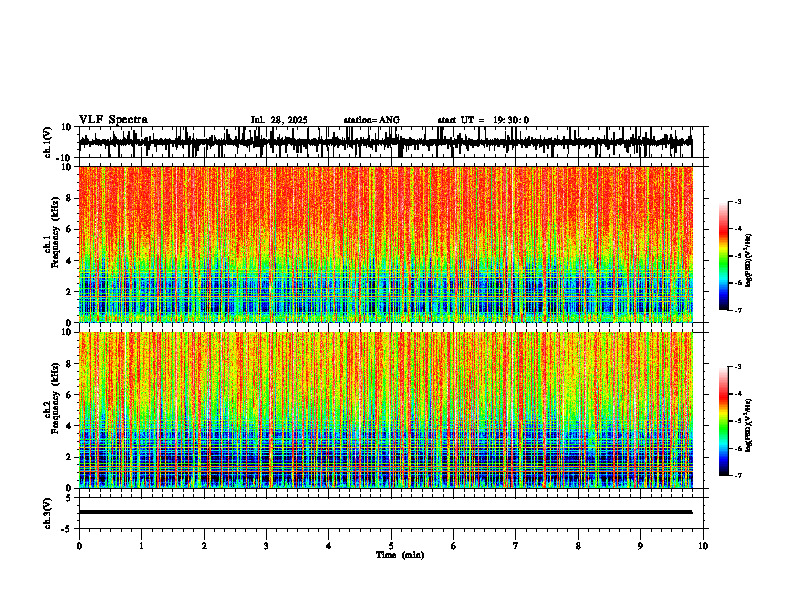Image resolution: width=792 pixels, height=612 pixels.
Task: Click the 'VLF Spectra' plot title
Action: 113,120
